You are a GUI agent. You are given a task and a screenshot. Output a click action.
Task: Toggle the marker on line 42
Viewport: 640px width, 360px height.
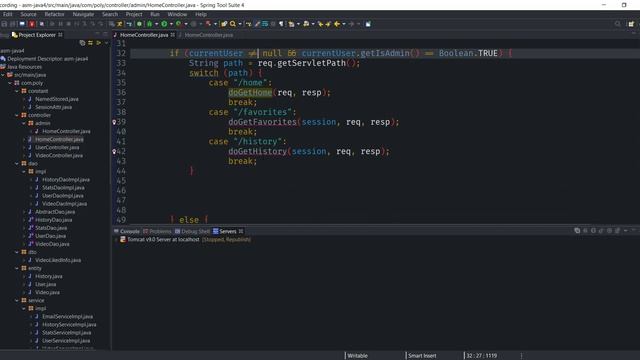[x=114, y=151]
